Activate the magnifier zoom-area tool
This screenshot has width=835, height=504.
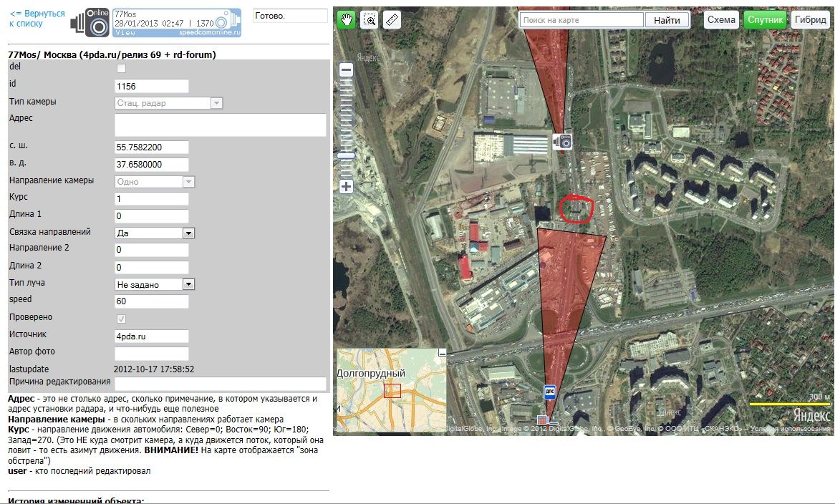369,20
